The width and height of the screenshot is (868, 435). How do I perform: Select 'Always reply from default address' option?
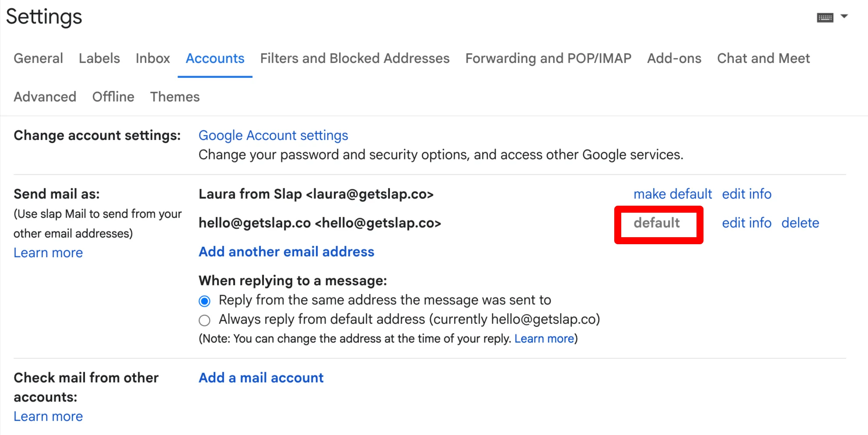point(204,320)
